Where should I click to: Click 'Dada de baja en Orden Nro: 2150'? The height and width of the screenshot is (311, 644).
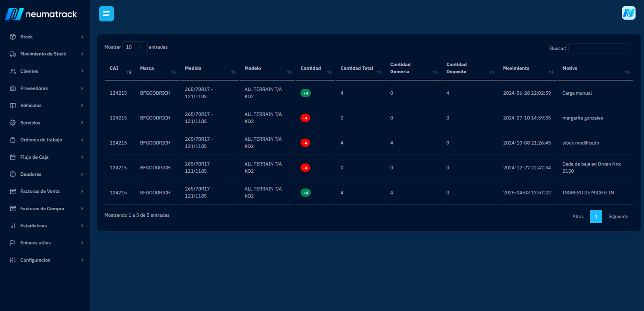591,168
